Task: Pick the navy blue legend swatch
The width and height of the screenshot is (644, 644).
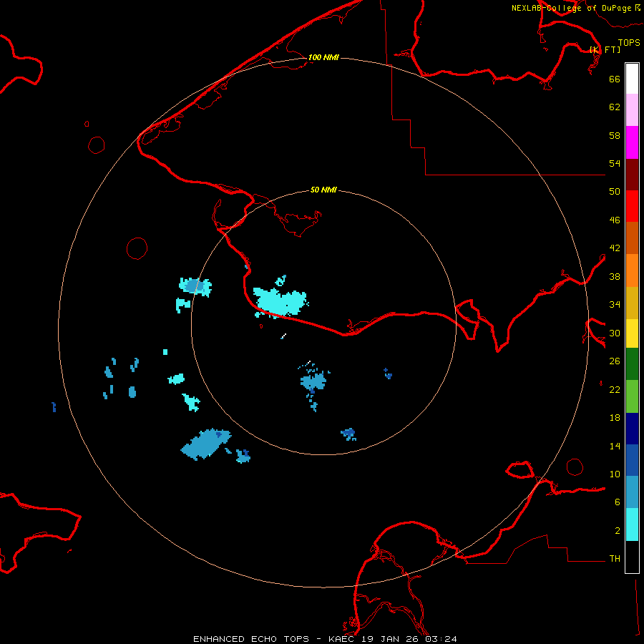Action: point(632,429)
